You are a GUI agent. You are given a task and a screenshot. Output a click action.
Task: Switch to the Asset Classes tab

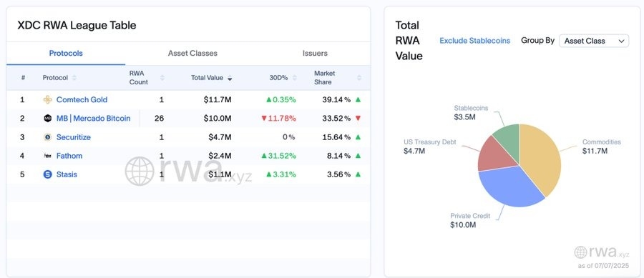point(192,54)
